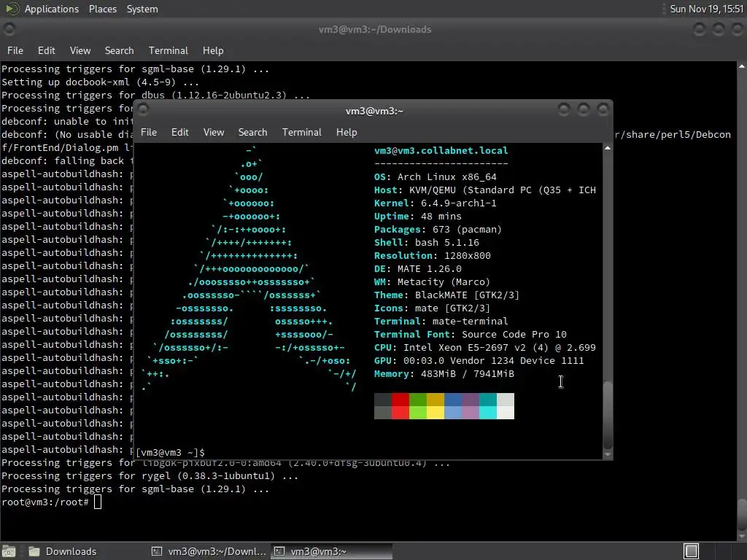This screenshot has height=560, width=747.
Task: Click the 'Uptime: 48 mins' line
Action: click(417, 216)
